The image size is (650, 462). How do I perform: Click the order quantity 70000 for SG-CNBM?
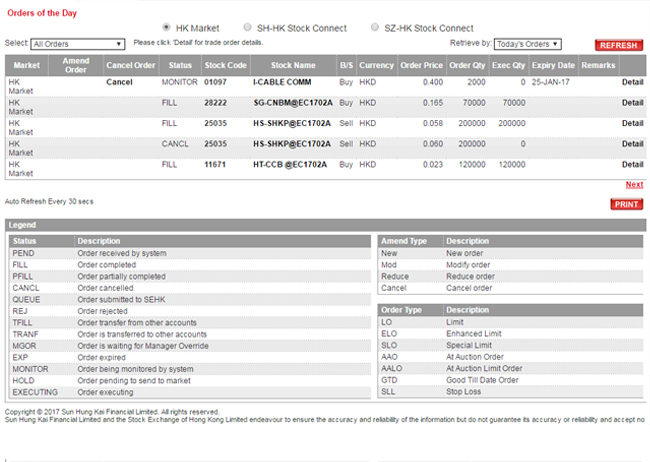(x=474, y=103)
